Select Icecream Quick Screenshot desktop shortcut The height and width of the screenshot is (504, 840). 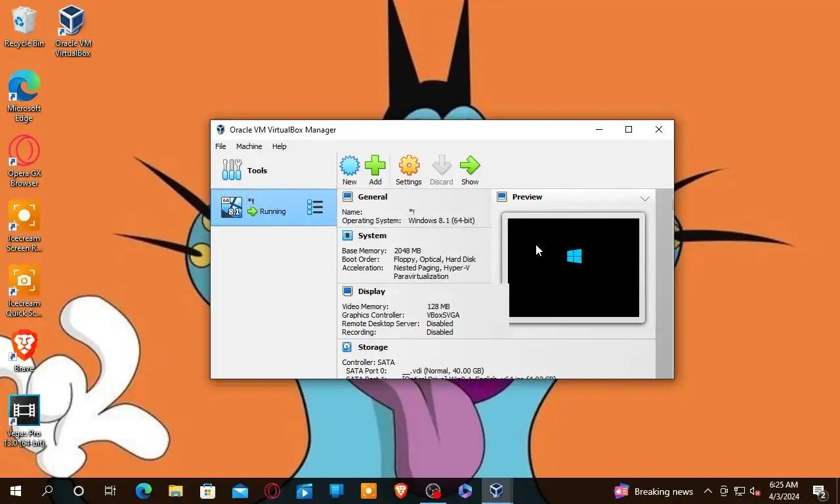pos(24,291)
